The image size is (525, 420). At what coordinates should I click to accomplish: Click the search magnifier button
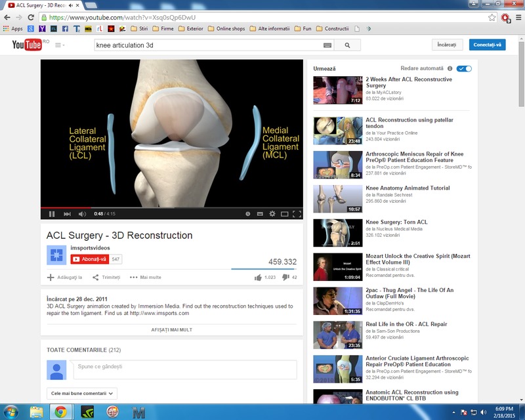coord(347,45)
